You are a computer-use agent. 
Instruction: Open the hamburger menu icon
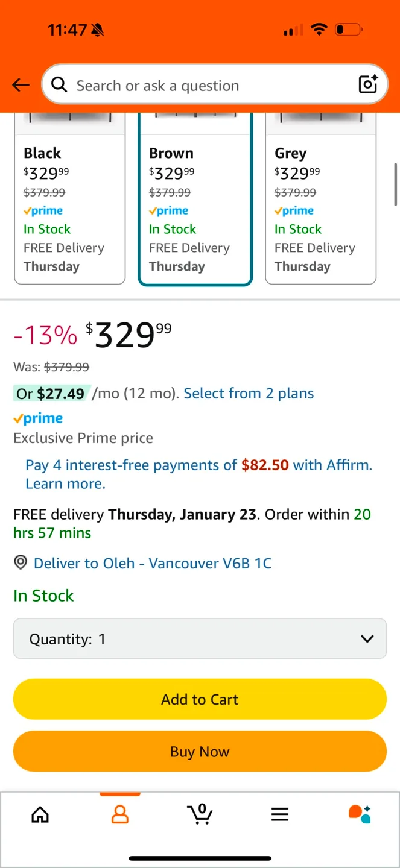(x=279, y=815)
